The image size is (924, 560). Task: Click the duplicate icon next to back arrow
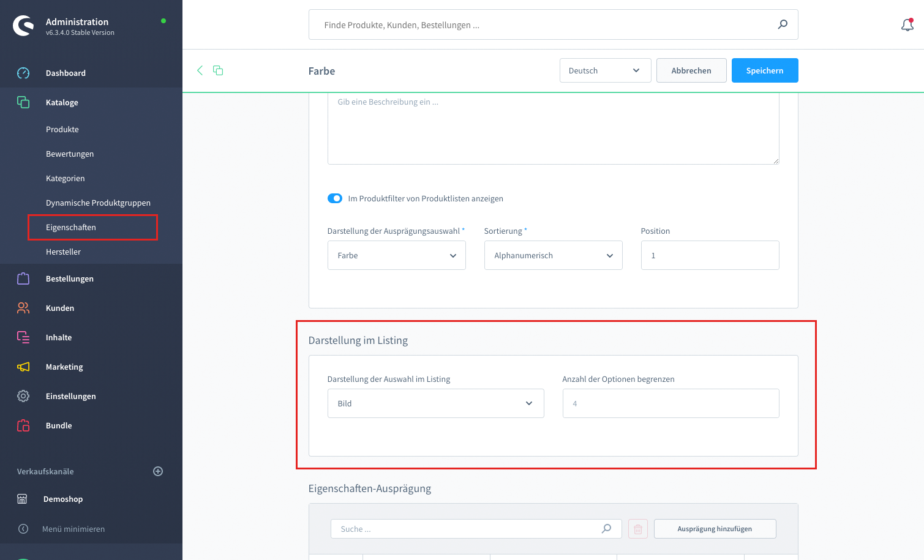[x=218, y=70]
